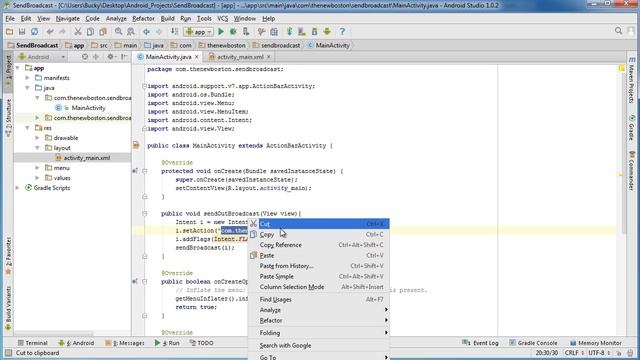
Task: Open the app run configuration dropdown
Action: [199, 31]
